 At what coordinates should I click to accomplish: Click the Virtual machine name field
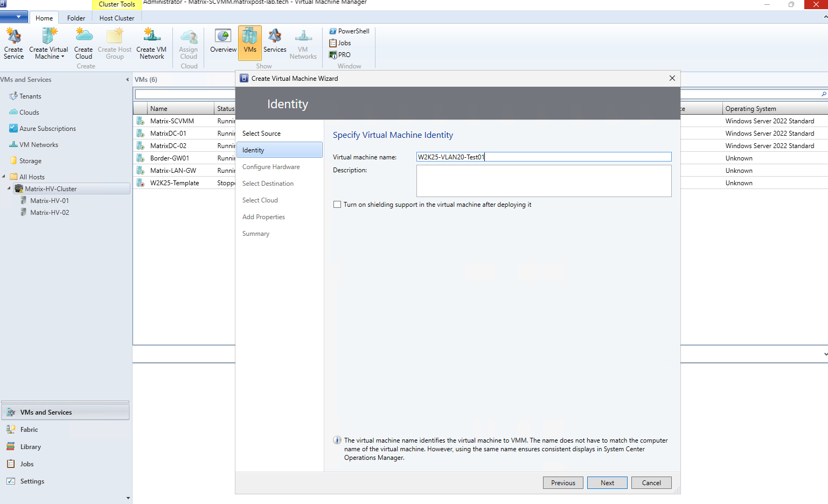pyautogui.click(x=544, y=157)
